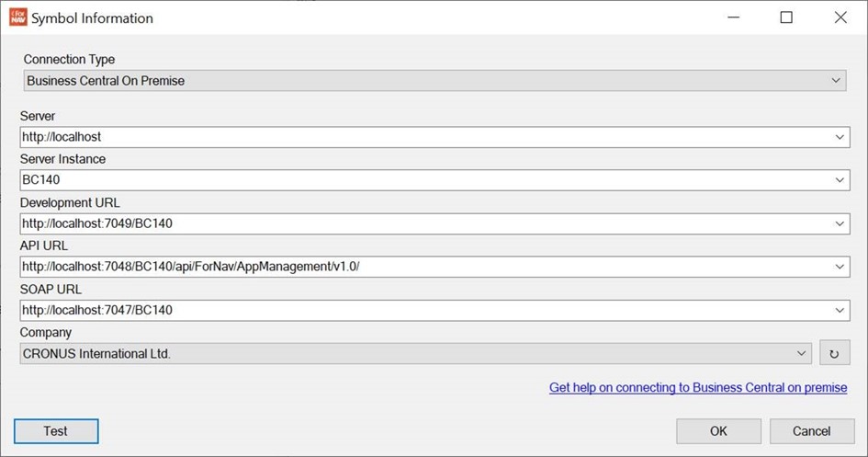
Task: Expand the Server dropdown arrow
Action: (840, 137)
